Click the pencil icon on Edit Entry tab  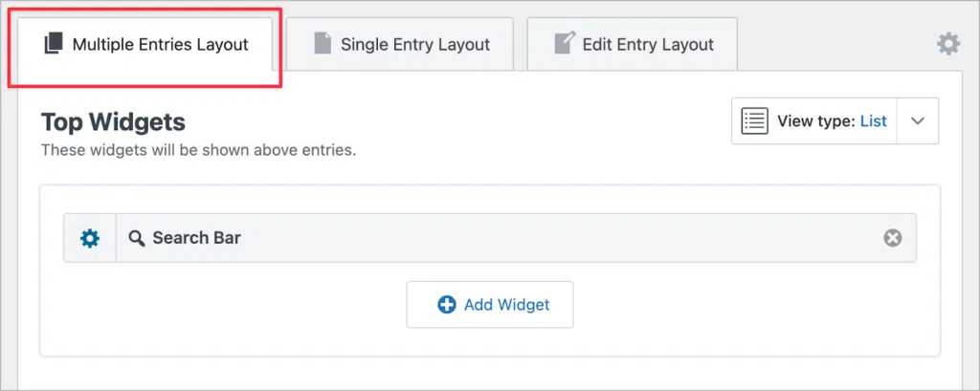564,44
